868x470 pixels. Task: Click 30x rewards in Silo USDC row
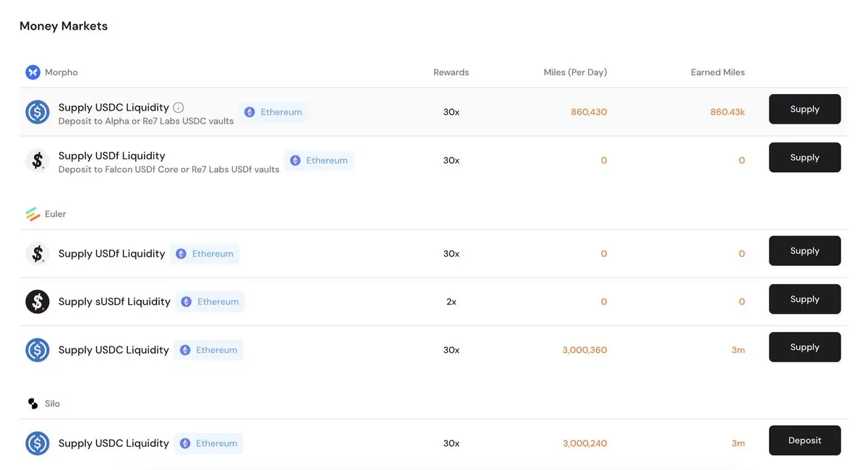point(451,443)
